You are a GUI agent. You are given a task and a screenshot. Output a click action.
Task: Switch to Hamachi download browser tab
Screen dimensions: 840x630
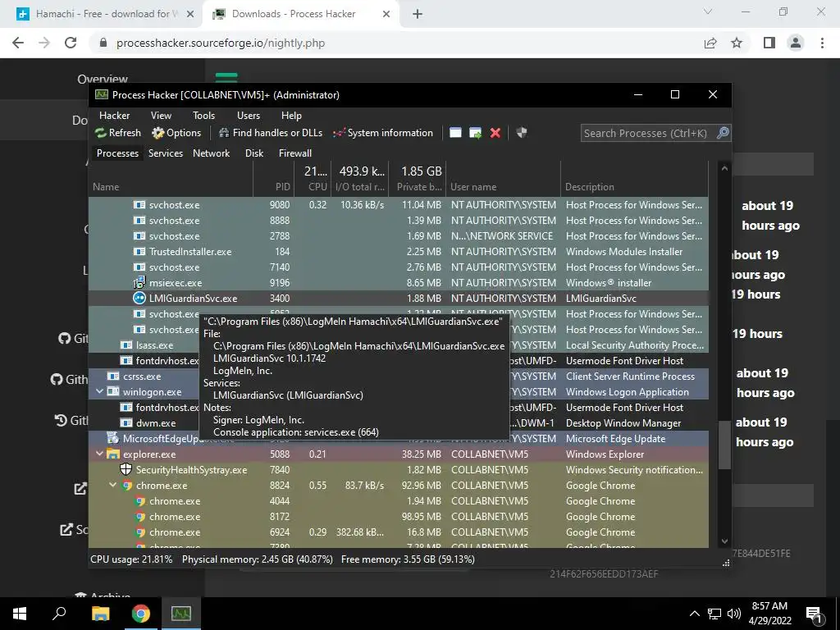tap(106, 14)
